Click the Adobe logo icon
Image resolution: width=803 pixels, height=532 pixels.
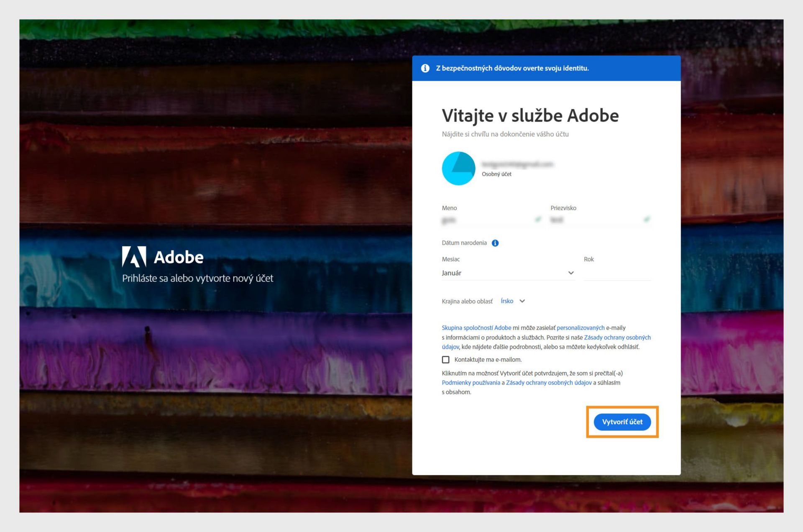[x=134, y=256]
